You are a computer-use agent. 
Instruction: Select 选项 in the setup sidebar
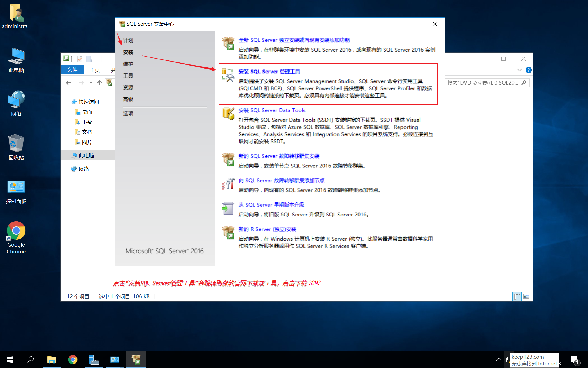pyautogui.click(x=128, y=113)
